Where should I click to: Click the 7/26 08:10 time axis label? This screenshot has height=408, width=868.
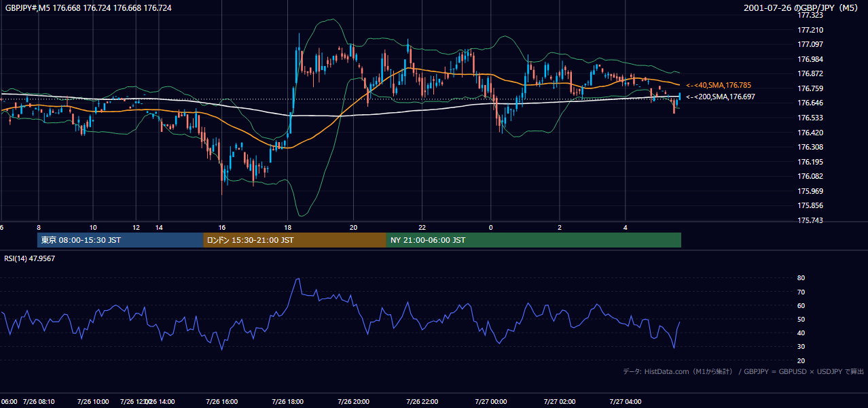tap(39, 402)
